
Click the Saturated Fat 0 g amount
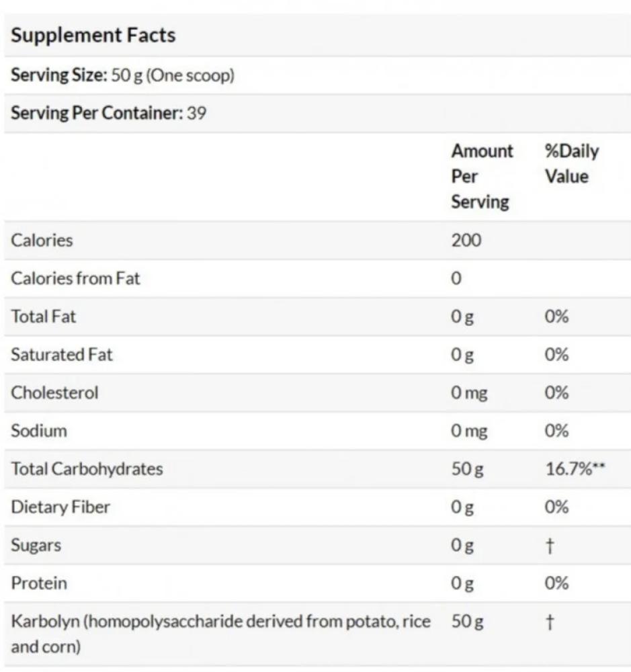coord(462,355)
